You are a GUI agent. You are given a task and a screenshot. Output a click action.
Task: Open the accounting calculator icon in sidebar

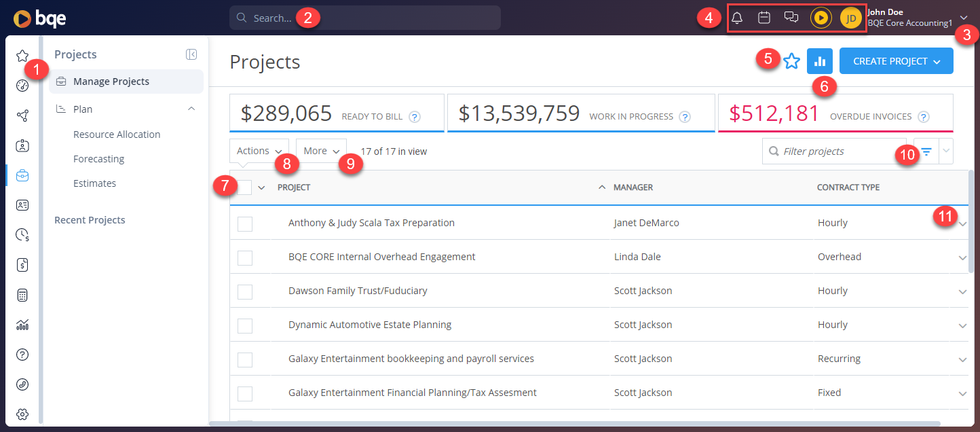tap(22, 295)
